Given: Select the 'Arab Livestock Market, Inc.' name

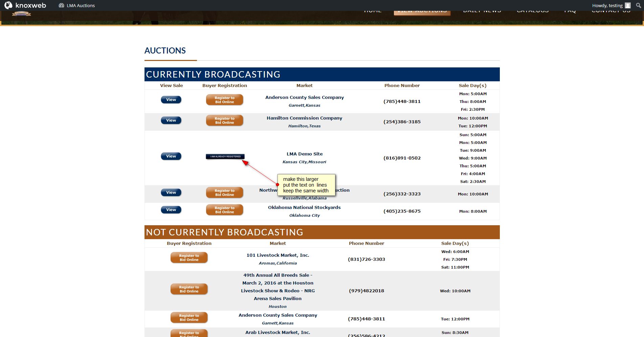Looking at the screenshot, I should (x=278, y=332).
